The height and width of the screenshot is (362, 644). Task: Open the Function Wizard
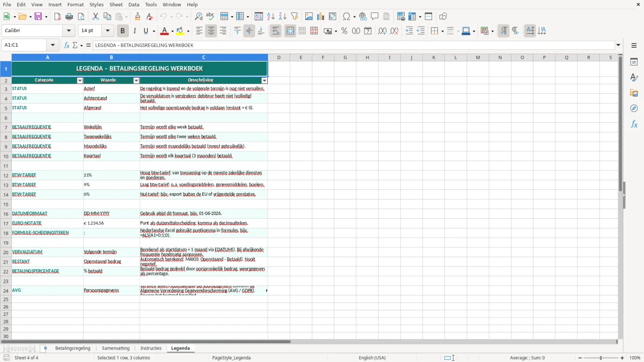click(x=67, y=45)
